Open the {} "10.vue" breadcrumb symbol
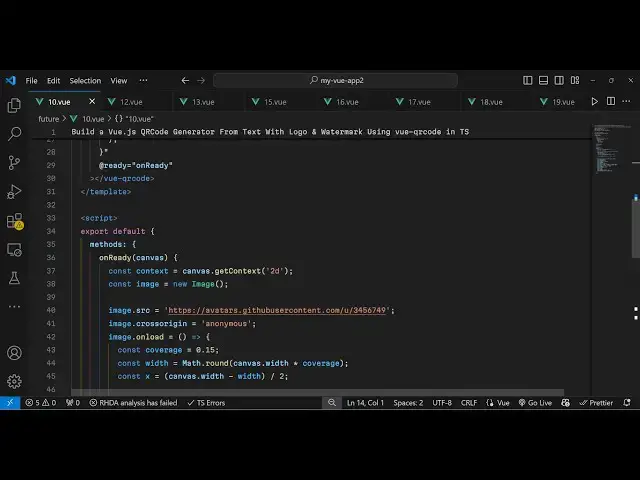 coord(134,119)
